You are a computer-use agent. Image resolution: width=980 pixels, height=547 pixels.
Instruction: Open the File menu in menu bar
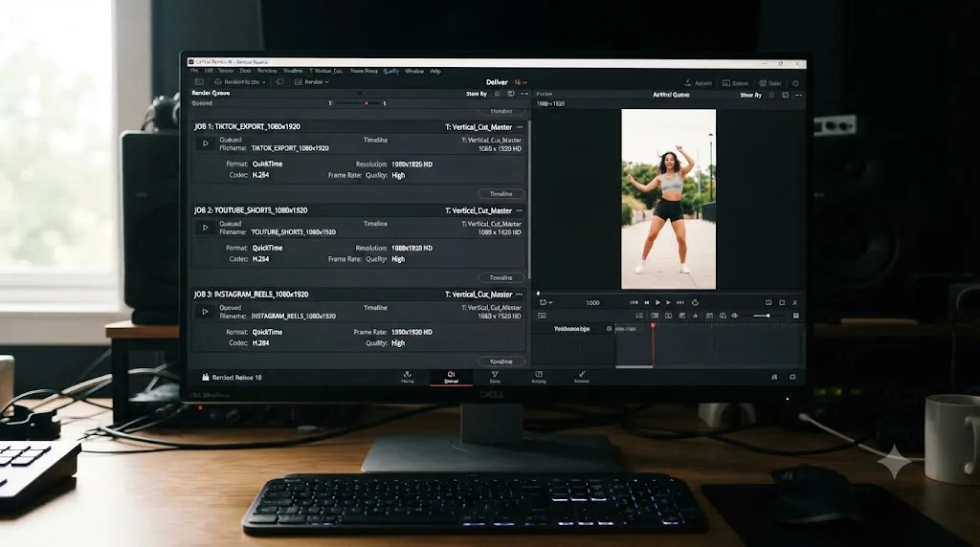click(194, 71)
